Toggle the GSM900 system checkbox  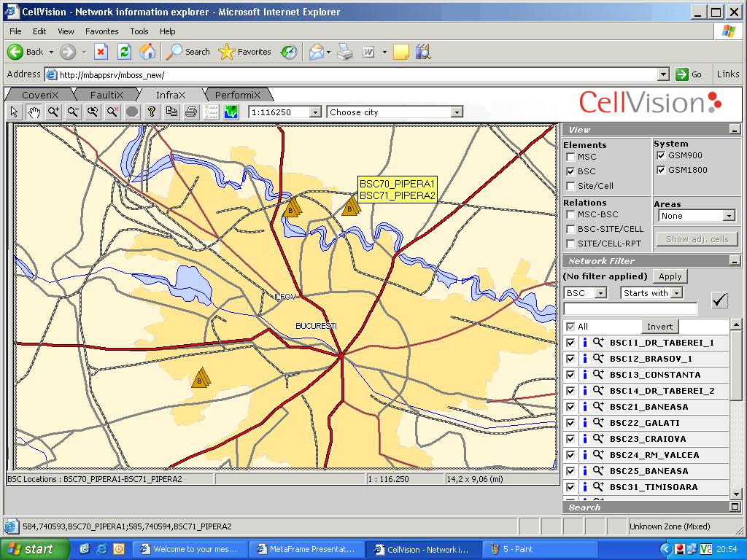pos(661,155)
